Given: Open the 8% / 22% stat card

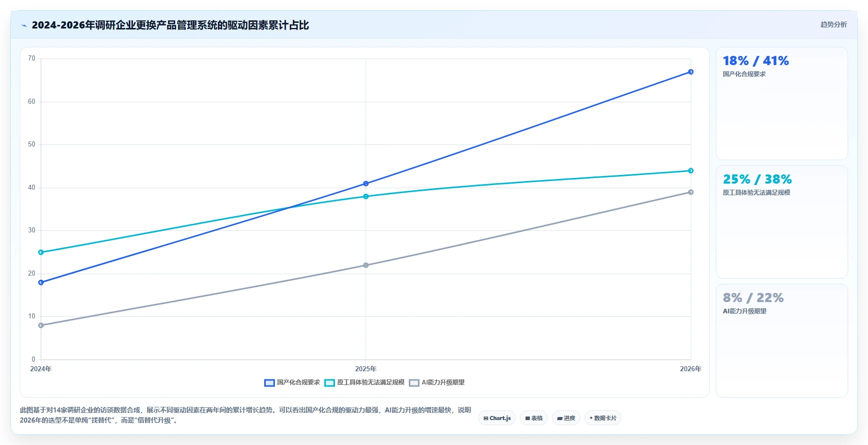Looking at the screenshot, I should click(x=781, y=341).
